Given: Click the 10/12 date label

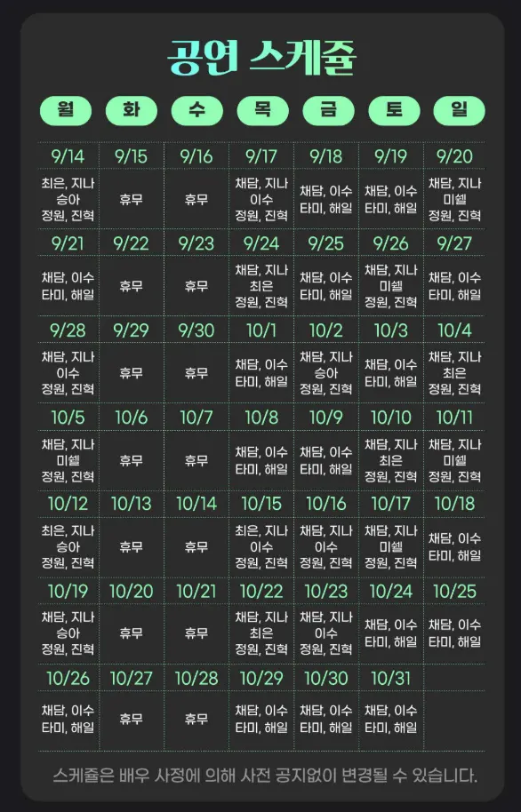Looking at the screenshot, I should pyautogui.click(x=68, y=504).
